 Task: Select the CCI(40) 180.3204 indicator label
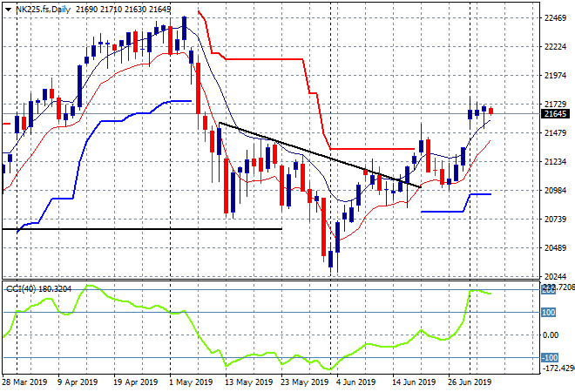click(39, 289)
